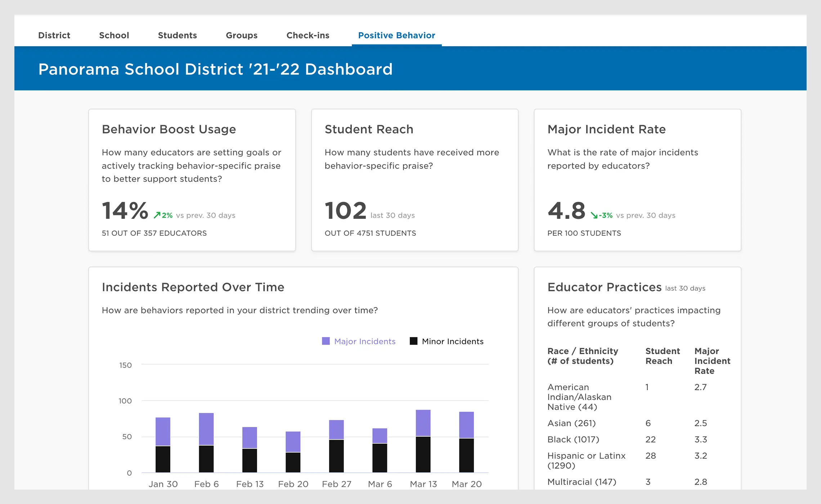
Task: Click the 2.5 rate for Asian students
Action: point(701,423)
